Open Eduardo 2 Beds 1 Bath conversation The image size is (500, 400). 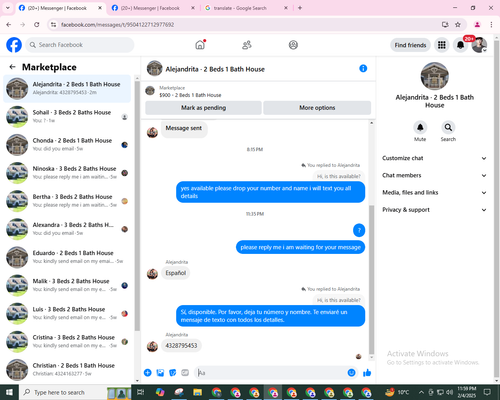(67, 257)
